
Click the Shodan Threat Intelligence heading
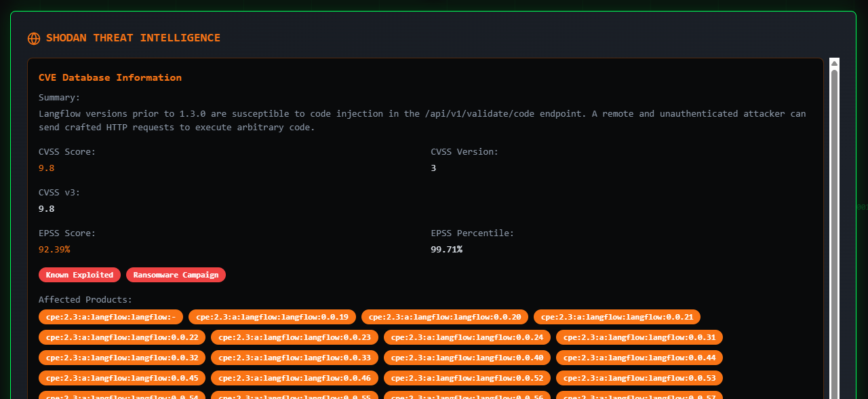pyautogui.click(x=133, y=38)
